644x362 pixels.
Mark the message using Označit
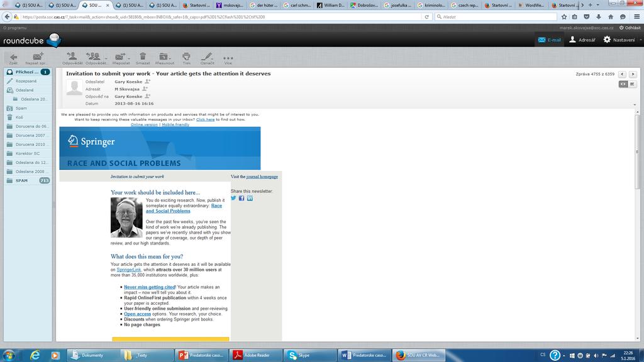coord(207,58)
